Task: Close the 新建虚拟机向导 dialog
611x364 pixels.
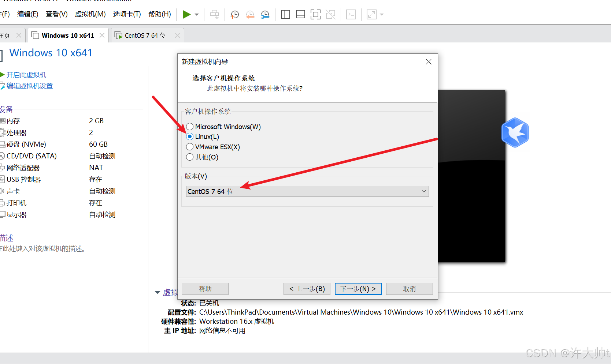Action: (429, 62)
